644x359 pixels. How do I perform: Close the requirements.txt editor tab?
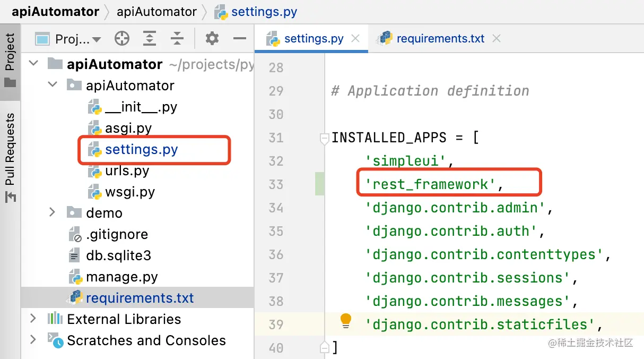point(496,39)
